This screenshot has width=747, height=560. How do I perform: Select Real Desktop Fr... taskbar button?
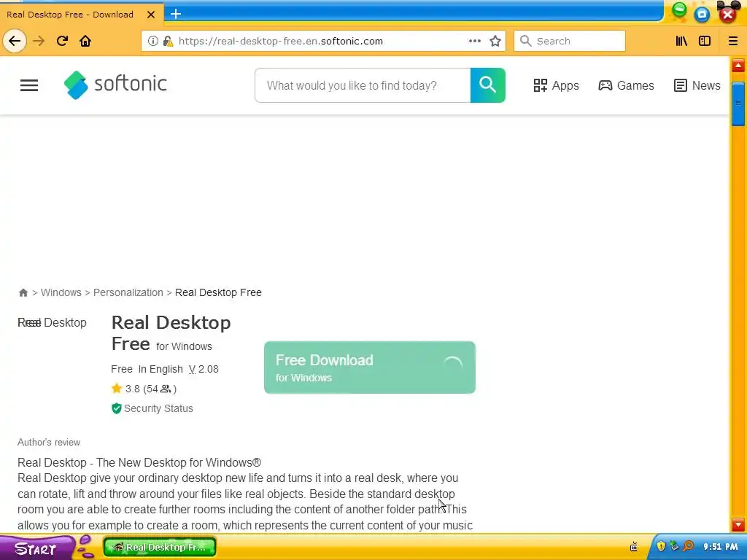(160, 547)
